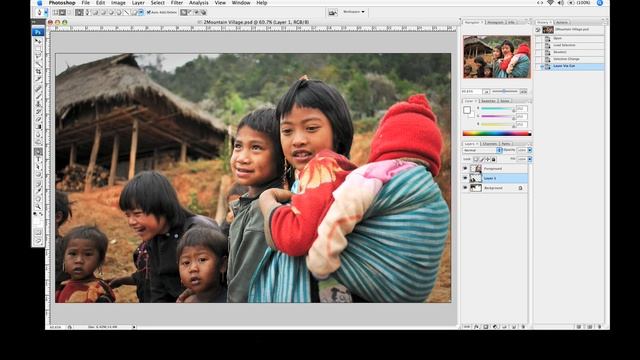Change screen mode from toolbox bottom icon
The width and height of the screenshot is (640, 360).
(38, 241)
